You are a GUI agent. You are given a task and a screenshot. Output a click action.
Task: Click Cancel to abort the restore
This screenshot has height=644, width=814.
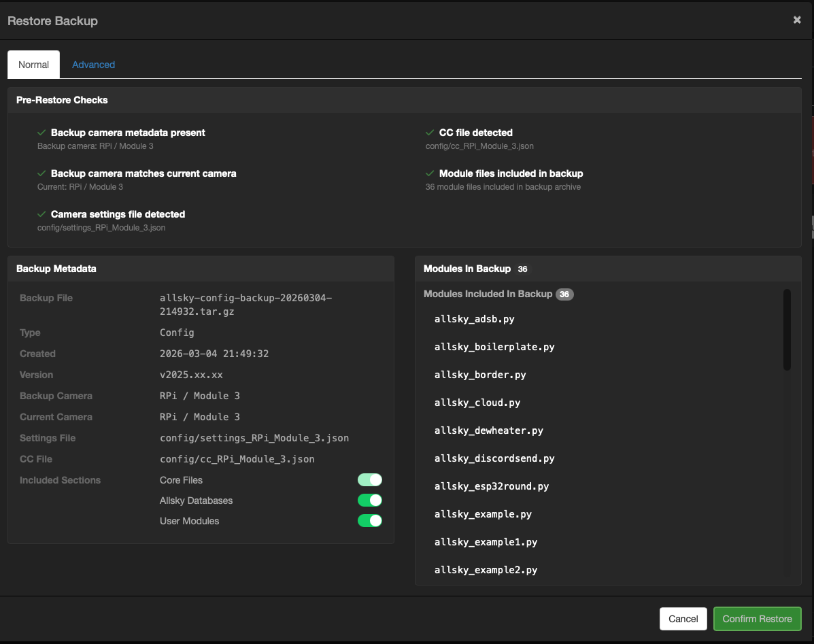683,619
